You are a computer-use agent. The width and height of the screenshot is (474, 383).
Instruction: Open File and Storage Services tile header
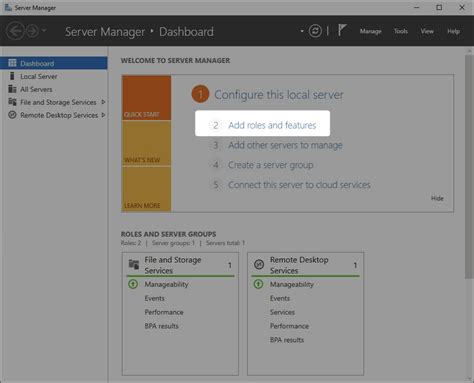click(173, 265)
